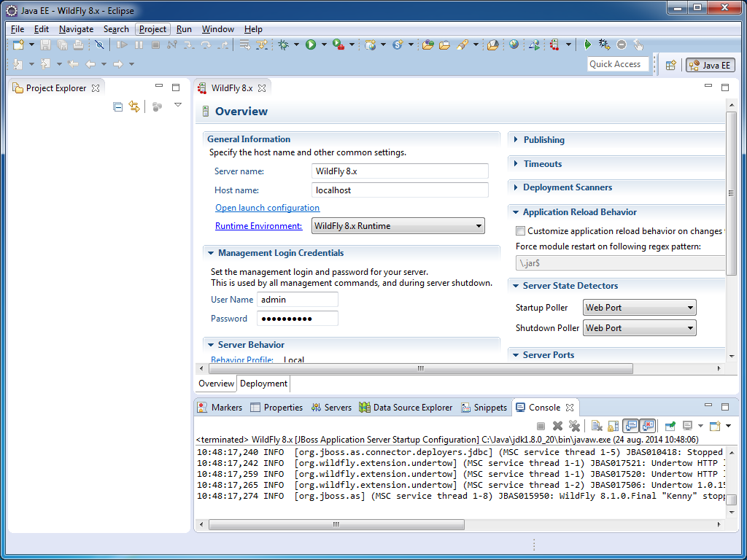This screenshot has width=747, height=560.
Task: Collapse the Application Reload Behavior section
Action: pos(516,212)
